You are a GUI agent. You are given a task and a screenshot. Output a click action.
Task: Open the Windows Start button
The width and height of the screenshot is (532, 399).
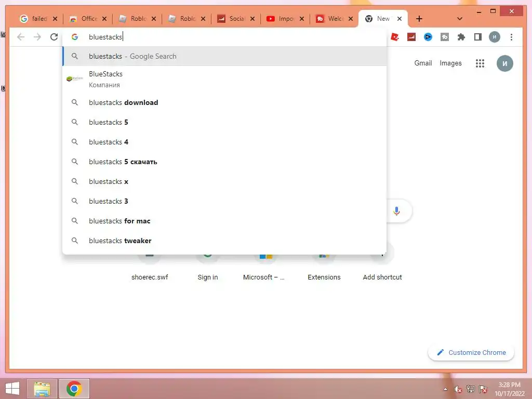coord(12,389)
